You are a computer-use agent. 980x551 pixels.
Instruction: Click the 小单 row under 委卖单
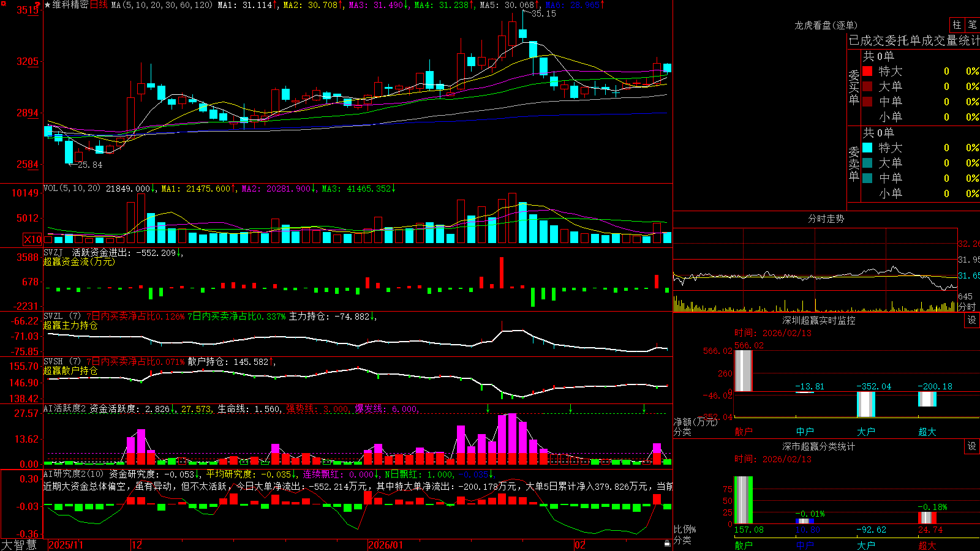point(921,193)
